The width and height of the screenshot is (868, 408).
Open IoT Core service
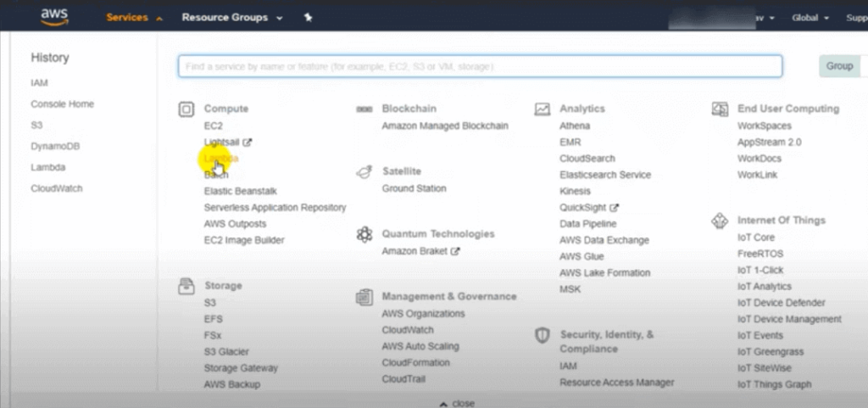pos(756,238)
